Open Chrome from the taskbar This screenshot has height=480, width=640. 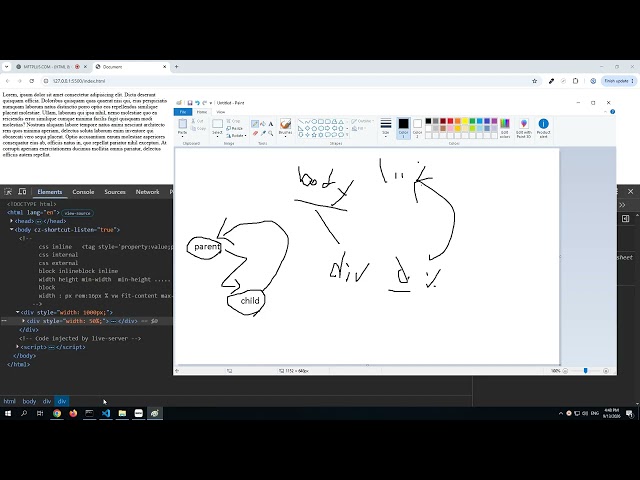pos(57,413)
